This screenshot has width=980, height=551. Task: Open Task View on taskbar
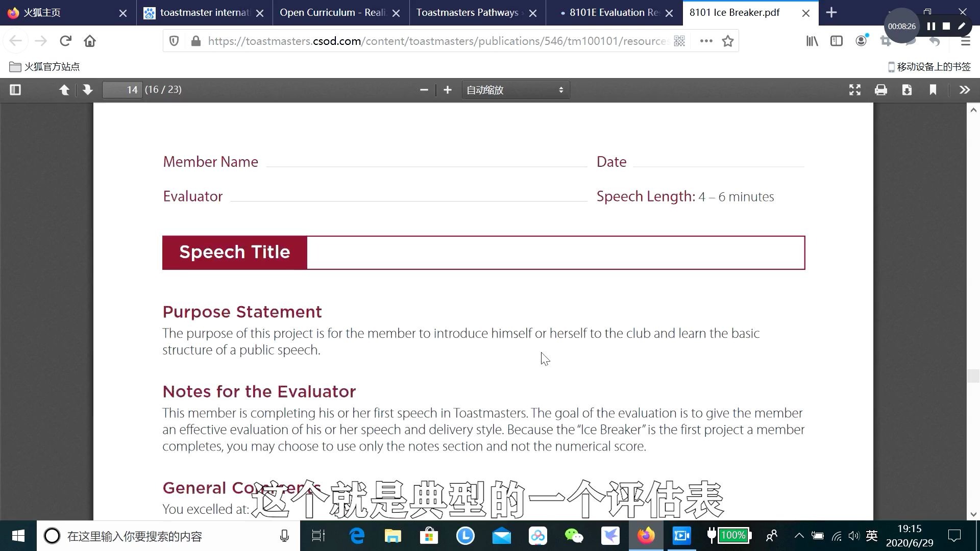[318, 536]
